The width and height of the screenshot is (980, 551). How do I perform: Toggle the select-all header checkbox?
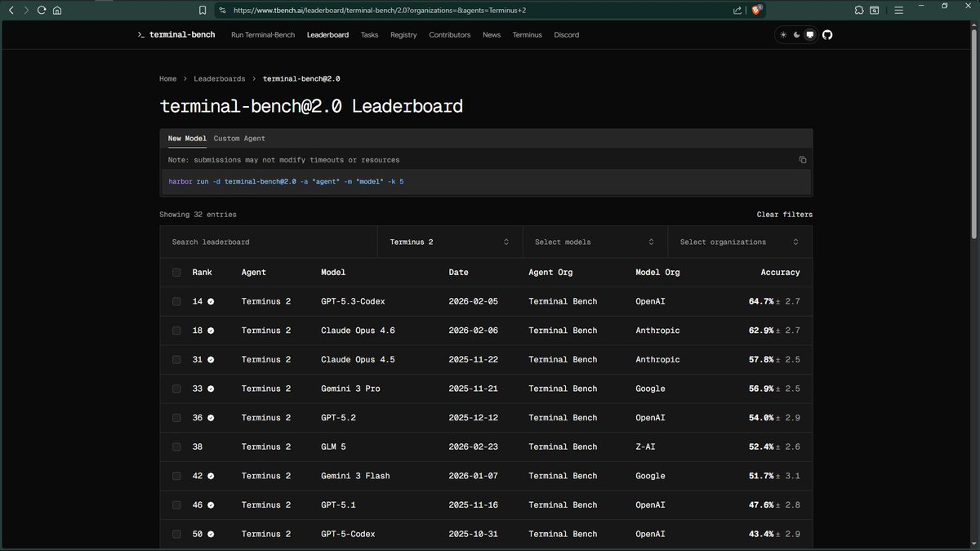(x=176, y=273)
